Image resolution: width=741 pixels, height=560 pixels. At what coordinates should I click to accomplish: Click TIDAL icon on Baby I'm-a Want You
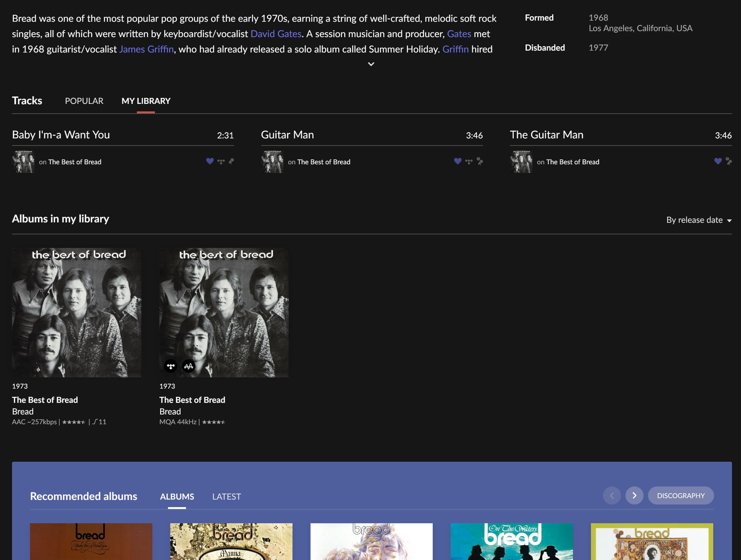click(x=221, y=161)
